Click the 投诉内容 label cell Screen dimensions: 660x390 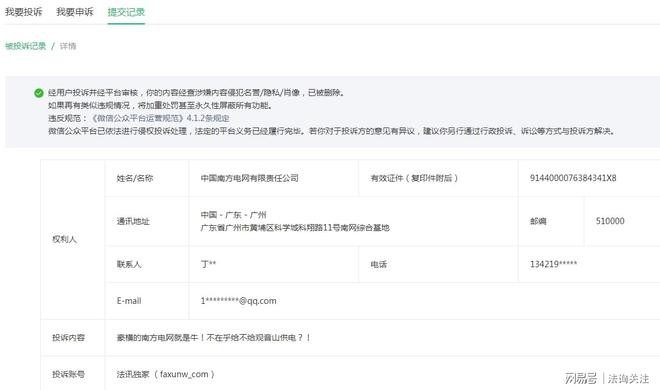pos(72,337)
